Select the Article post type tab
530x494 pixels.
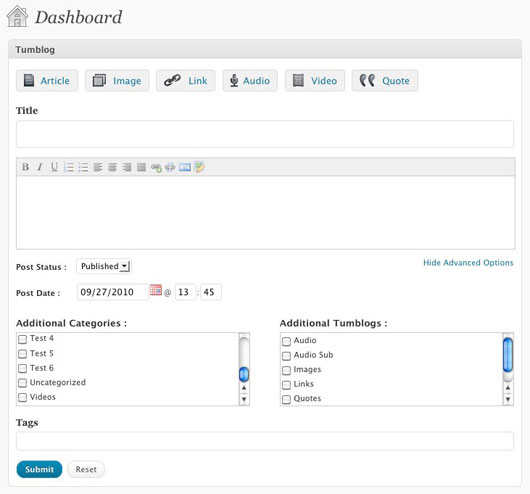(x=47, y=81)
